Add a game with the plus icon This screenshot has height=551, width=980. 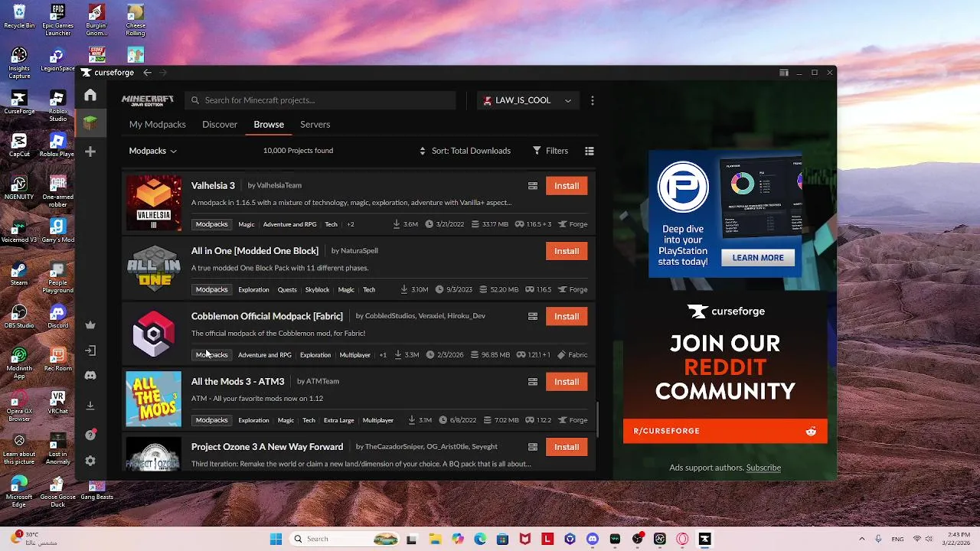(x=90, y=152)
